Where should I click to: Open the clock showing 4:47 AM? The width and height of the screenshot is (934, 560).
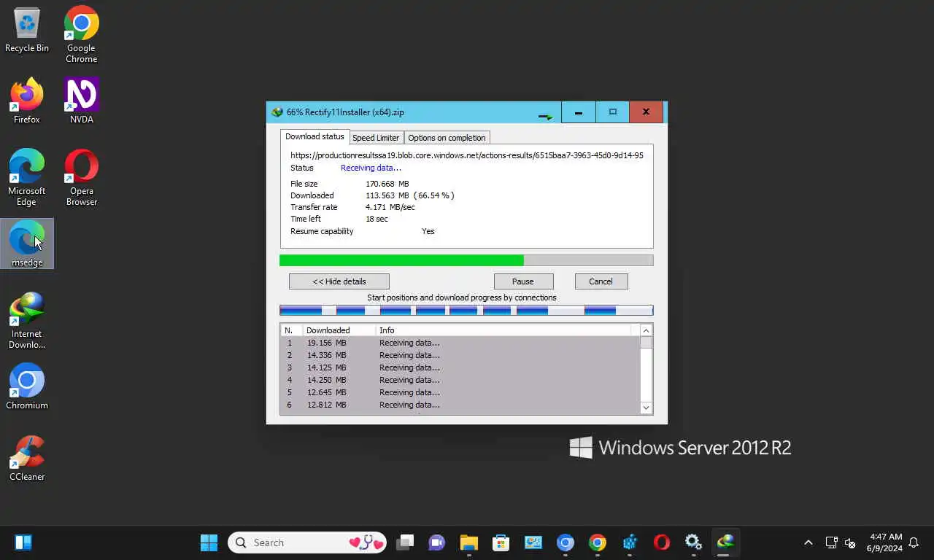point(884,542)
